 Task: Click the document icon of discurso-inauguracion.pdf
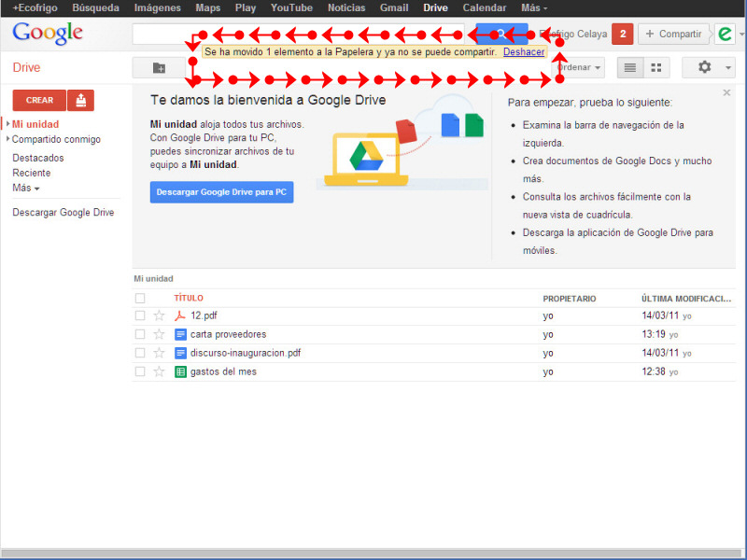coord(180,353)
